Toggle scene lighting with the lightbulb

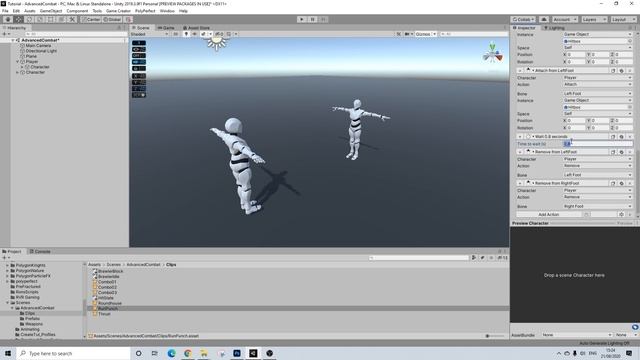pos(186,34)
